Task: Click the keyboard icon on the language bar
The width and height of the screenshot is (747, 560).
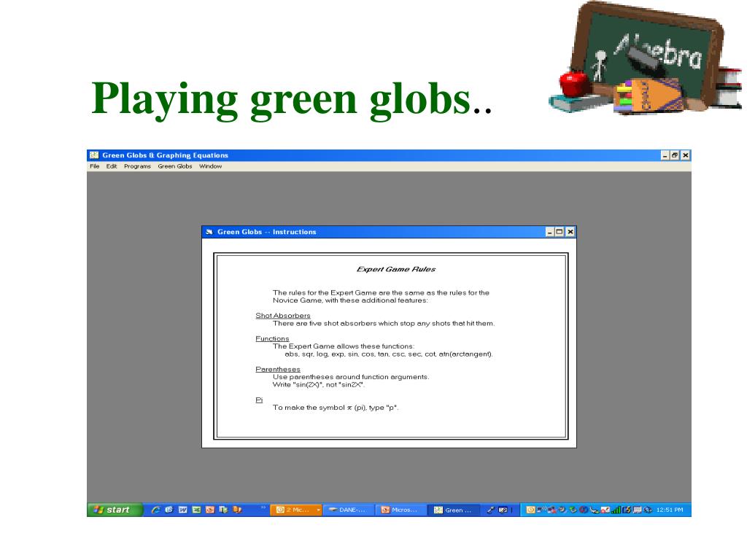Action: click(503, 510)
